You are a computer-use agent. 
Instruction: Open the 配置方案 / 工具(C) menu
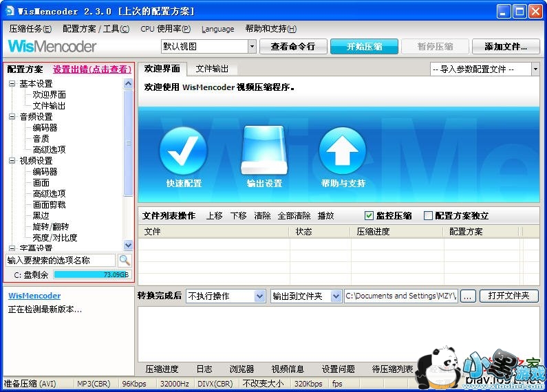pyautogui.click(x=96, y=29)
